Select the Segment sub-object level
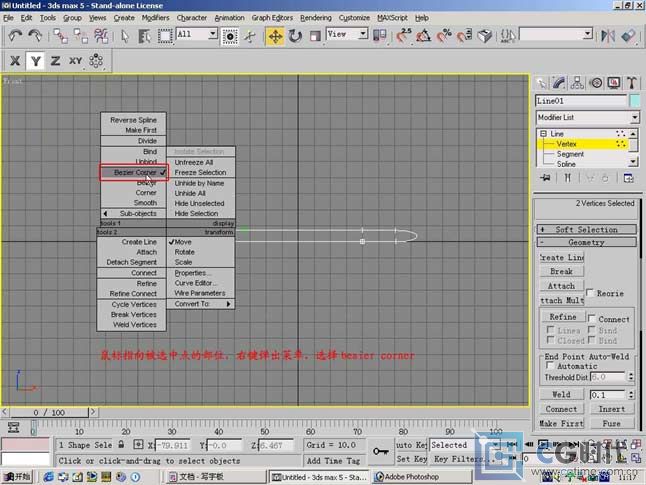This screenshot has width=646, height=485. [570, 154]
